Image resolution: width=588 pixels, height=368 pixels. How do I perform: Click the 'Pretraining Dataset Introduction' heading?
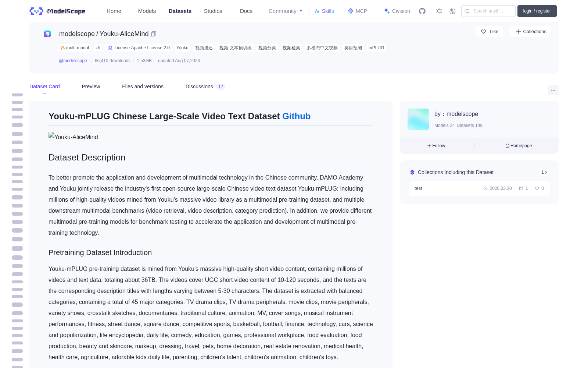click(100, 252)
